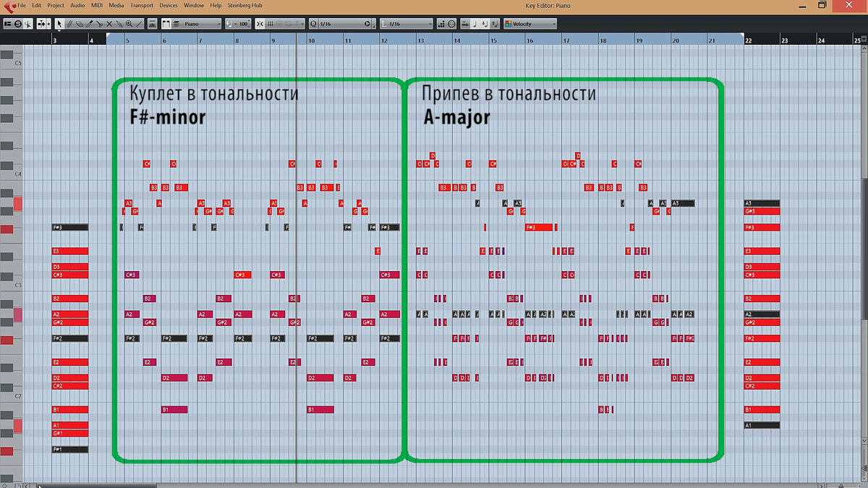Select the Erase tool

click(x=80, y=24)
